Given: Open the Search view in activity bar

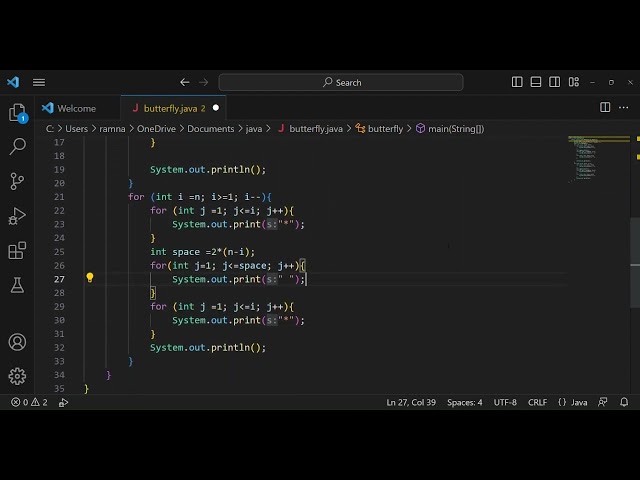Looking at the screenshot, I should coord(17,146).
